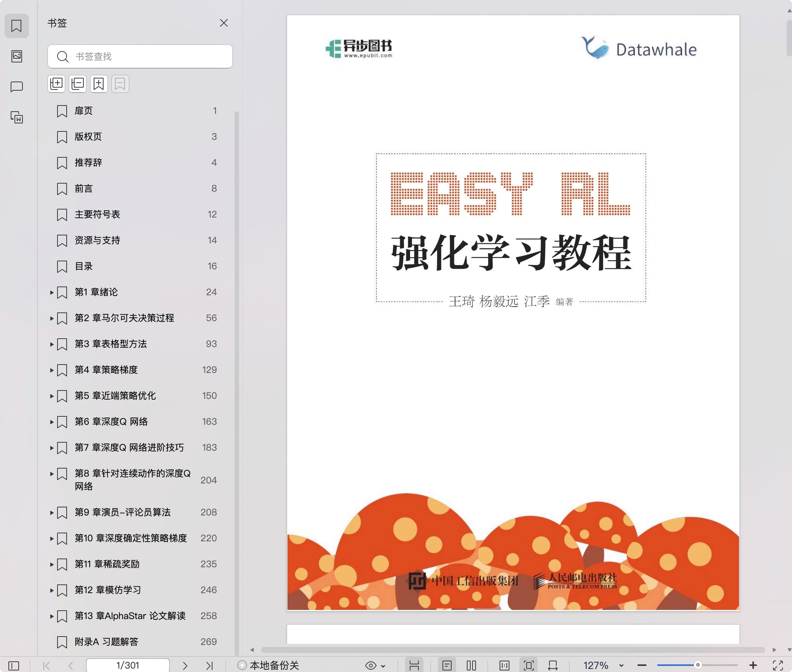
Task: Click the collapse all bookmarks icon
Action: click(78, 83)
